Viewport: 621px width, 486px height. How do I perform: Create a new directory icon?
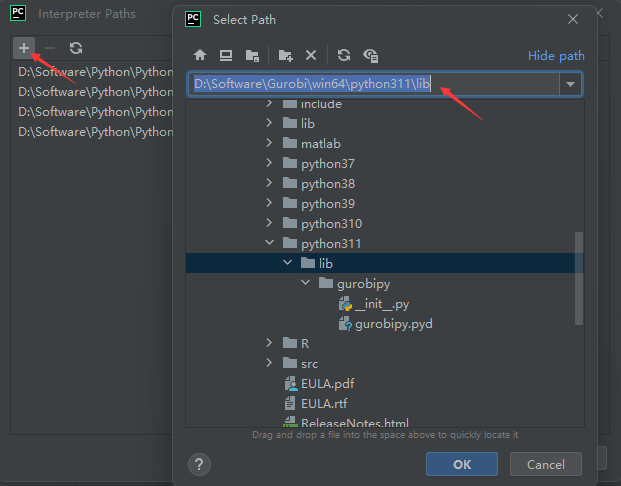[x=286, y=56]
